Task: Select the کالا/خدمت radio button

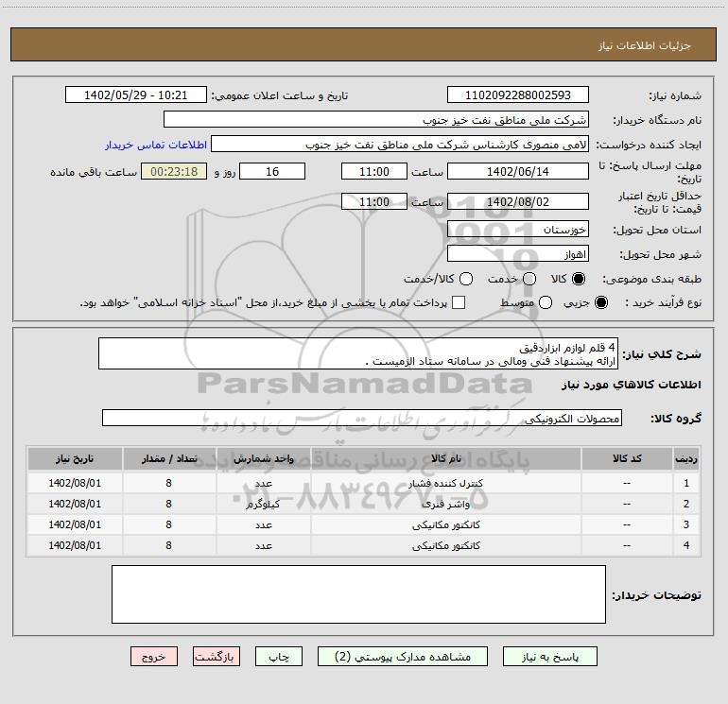Action: [x=466, y=279]
